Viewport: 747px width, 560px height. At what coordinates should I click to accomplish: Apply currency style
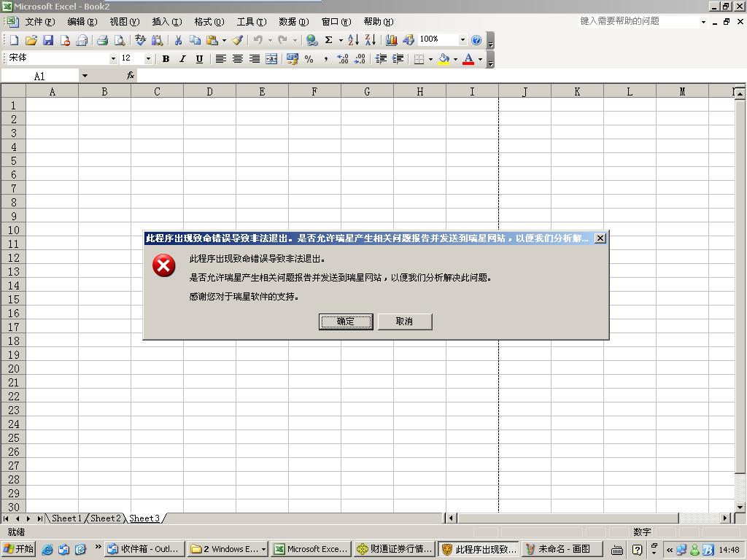[x=292, y=58]
